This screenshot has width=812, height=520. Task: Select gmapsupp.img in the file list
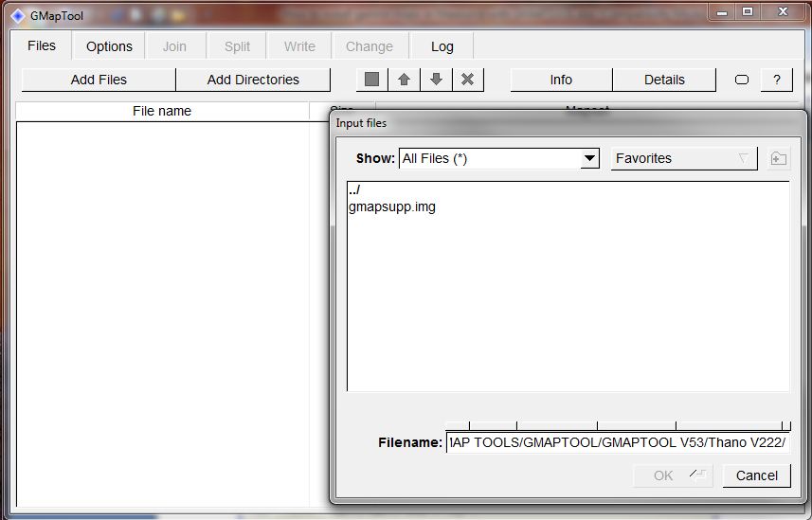click(392, 206)
